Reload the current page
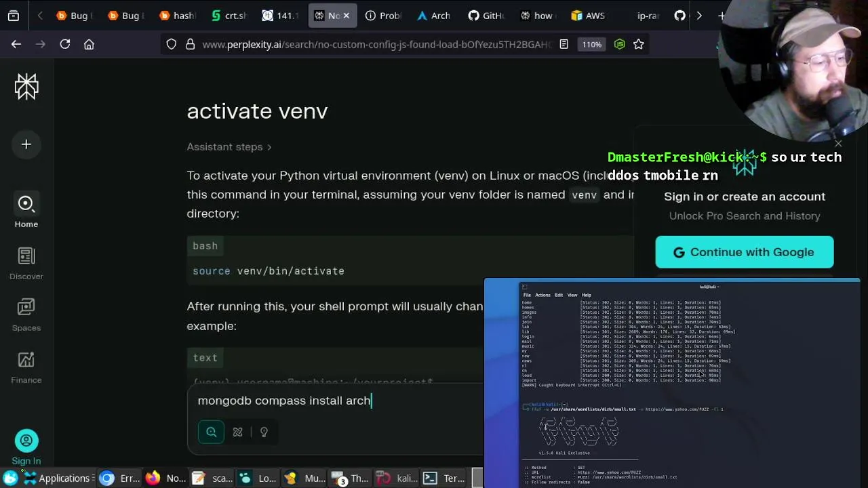 (x=65, y=44)
